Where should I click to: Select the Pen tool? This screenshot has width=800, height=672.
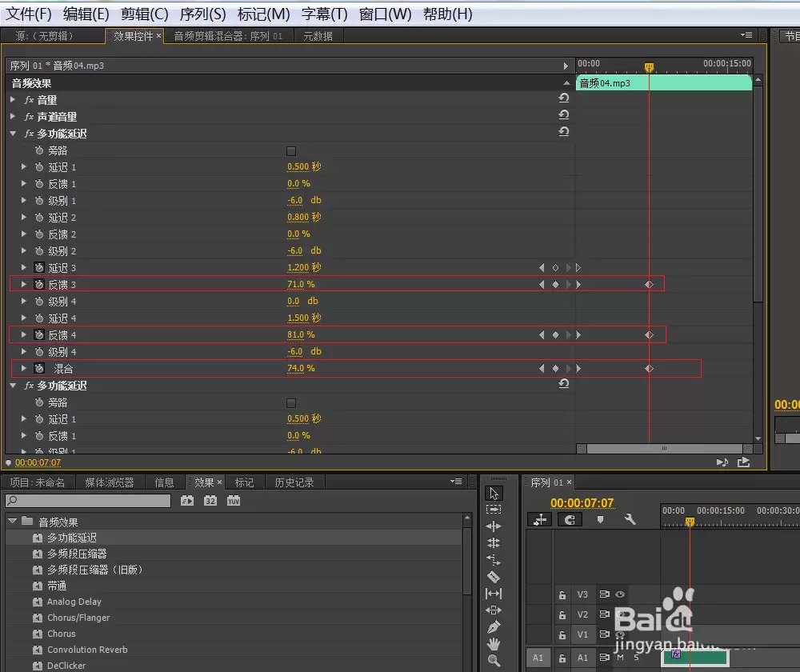click(x=494, y=626)
